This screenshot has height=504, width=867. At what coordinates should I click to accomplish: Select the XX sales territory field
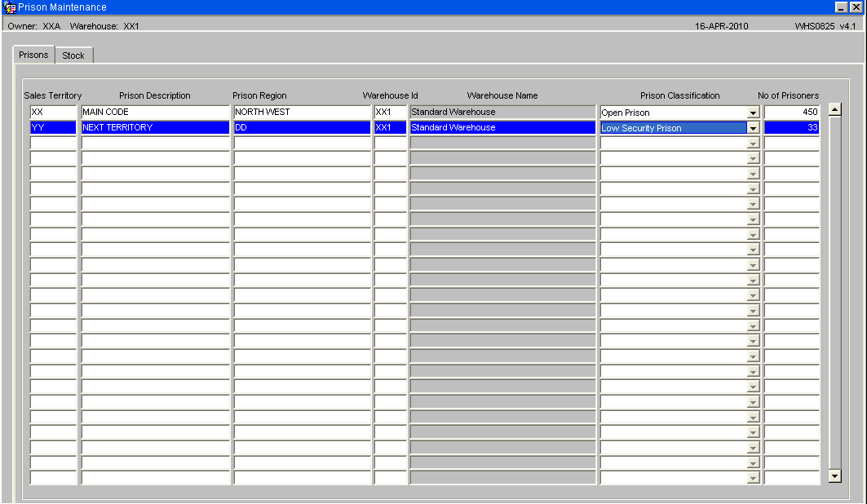(53, 113)
